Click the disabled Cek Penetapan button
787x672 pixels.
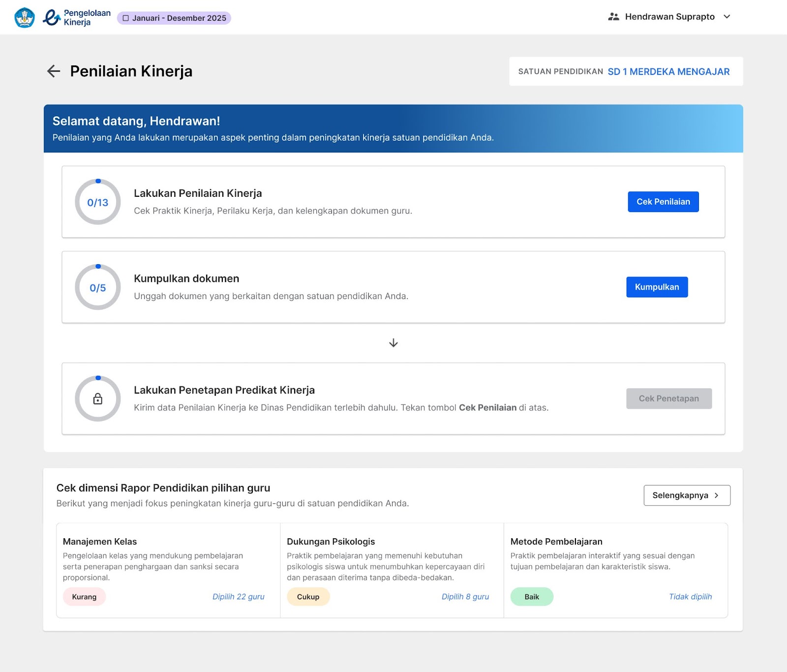click(x=669, y=398)
